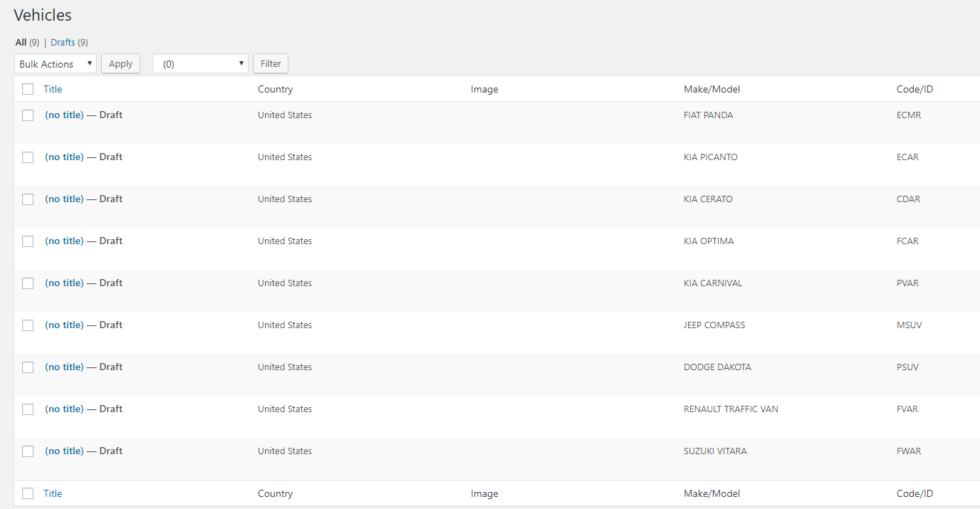This screenshot has width=980, height=509.
Task: Select the KIA PICANTO make/model cell
Action: (x=711, y=157)
